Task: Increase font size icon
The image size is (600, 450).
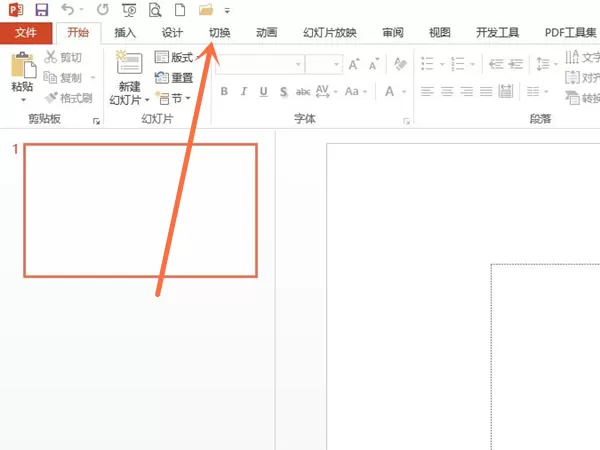Action: [354, 64]
